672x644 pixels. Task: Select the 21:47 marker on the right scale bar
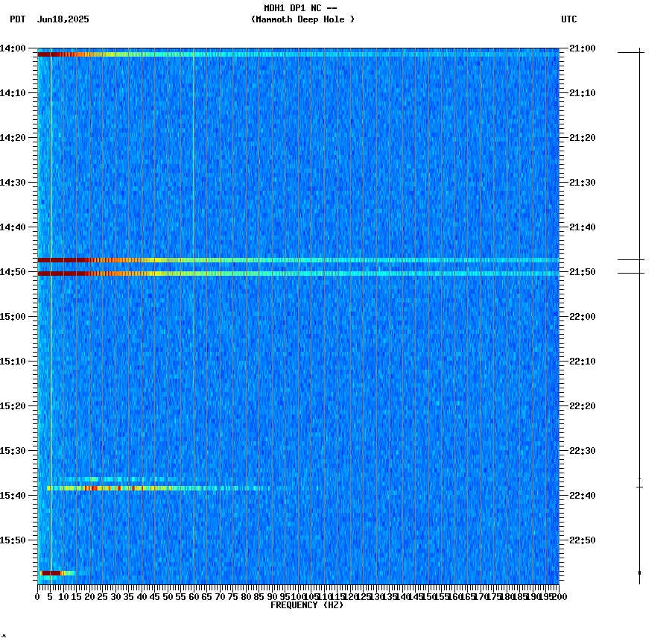pos(640,259)
